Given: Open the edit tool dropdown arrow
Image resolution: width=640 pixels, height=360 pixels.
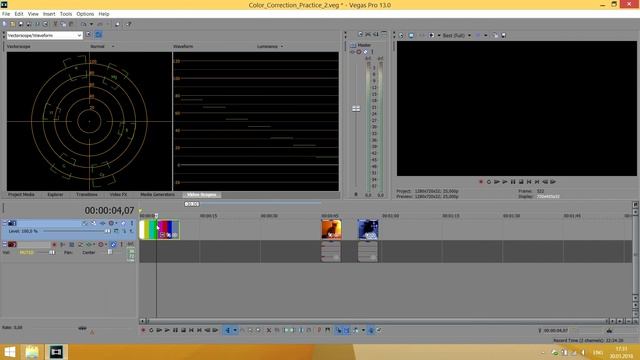Looking at the screenshot, I should pos(235,330).
